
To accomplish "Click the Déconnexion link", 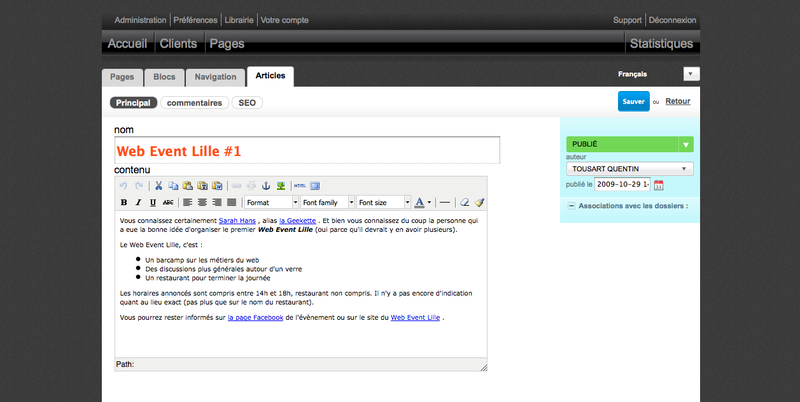I will (x=672, y=20).
